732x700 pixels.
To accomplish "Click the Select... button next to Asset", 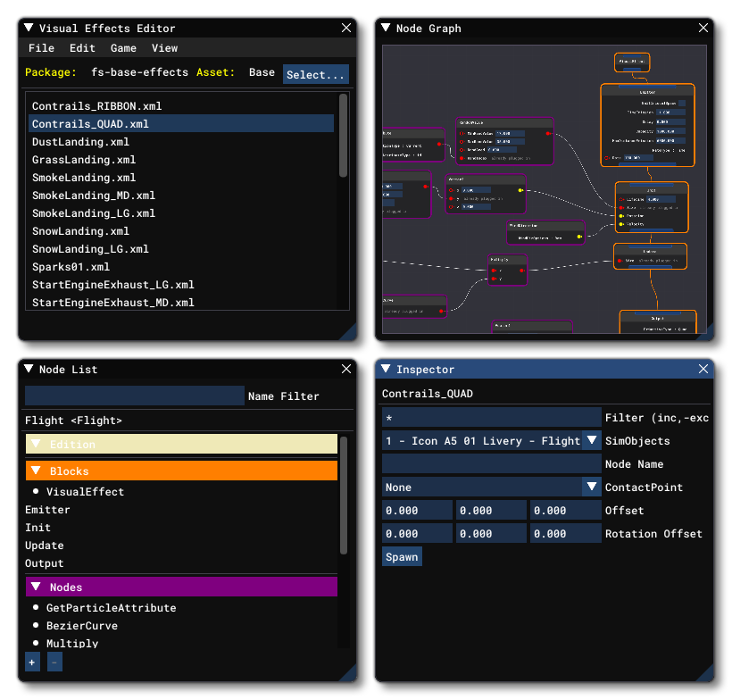I will coord(316,73).
